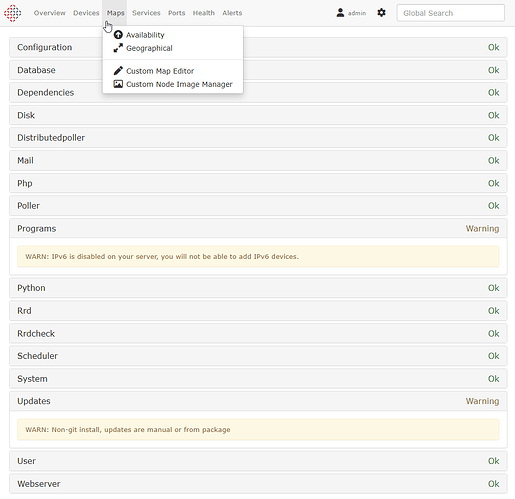
Task: Click the Custom Node Image Manager picture icon
Action: [118, 84]
